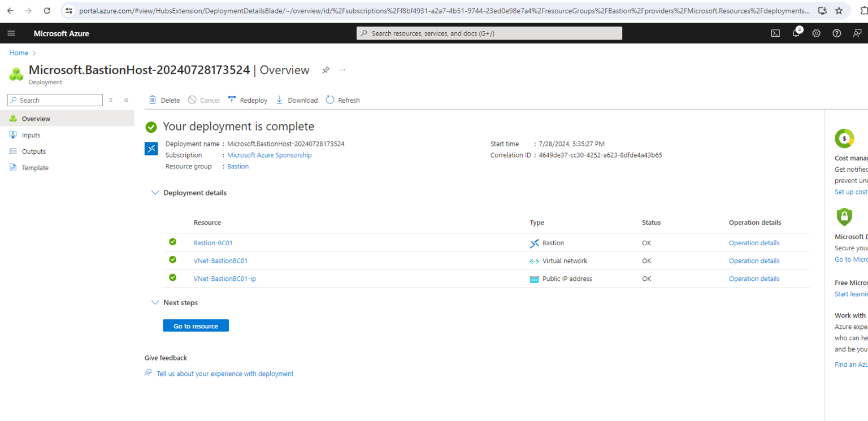View portal notifications bell
The height and width of the screenshot is (421, 868).
[796, 33]
